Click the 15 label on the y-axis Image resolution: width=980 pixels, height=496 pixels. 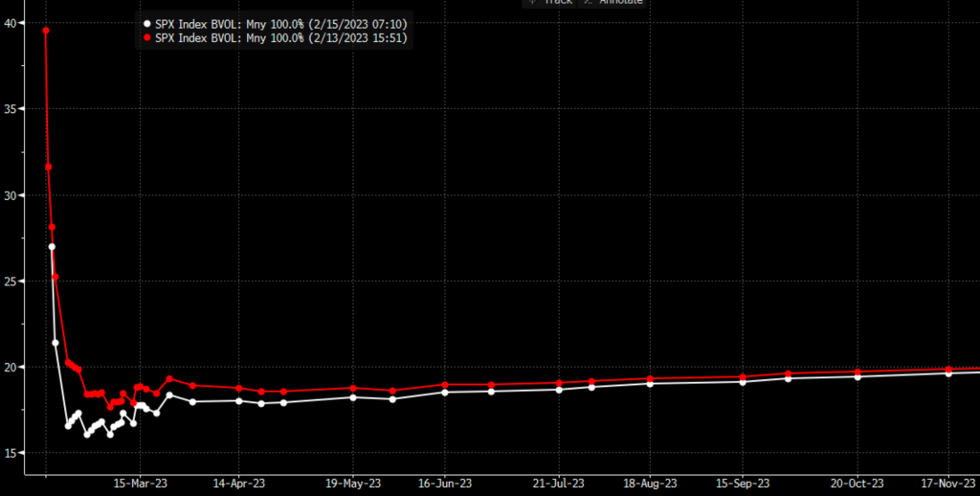point(10,453)
